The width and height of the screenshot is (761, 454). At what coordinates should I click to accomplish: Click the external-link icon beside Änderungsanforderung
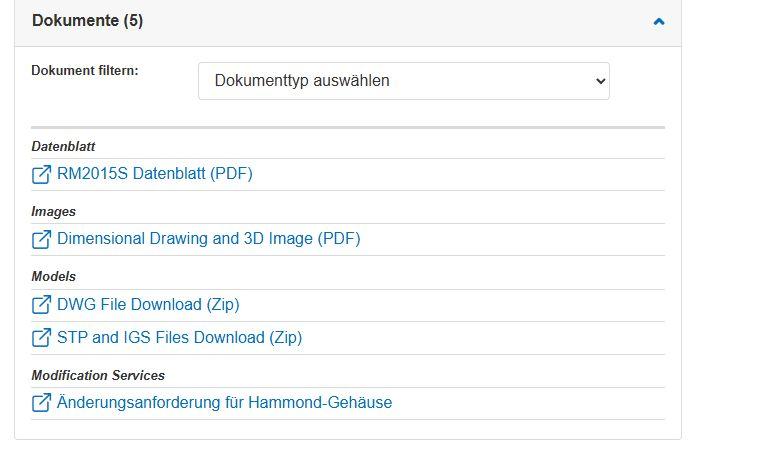point(41,403)
